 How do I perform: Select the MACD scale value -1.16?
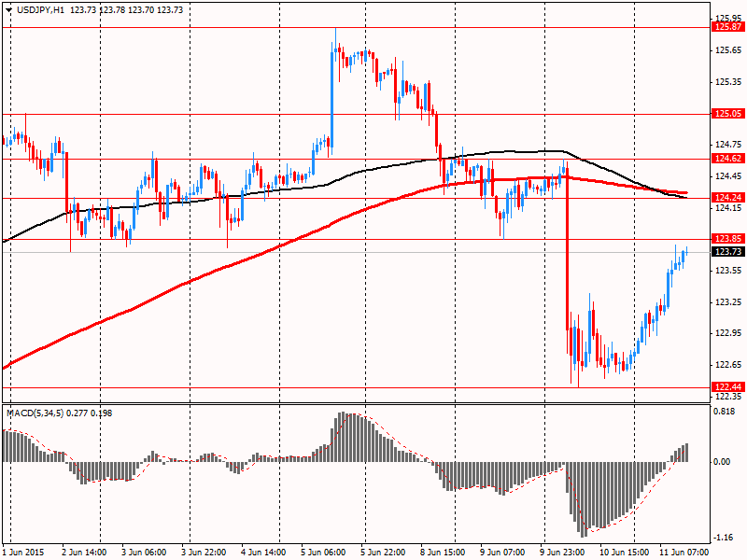pos(724,538)
